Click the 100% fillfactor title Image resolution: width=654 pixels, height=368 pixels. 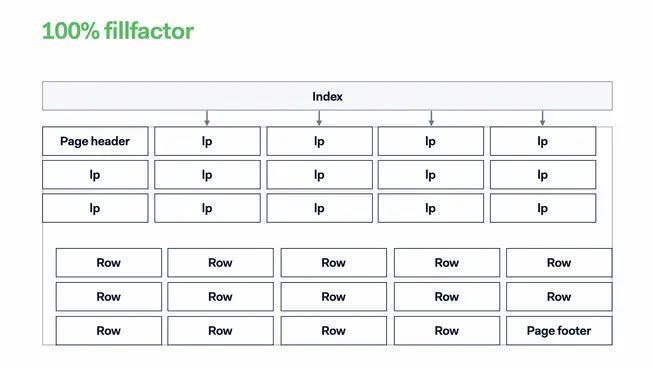pyautogui.click(x=118, y=31)
